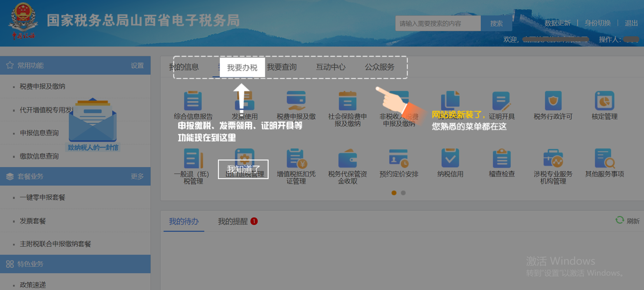Click inside the search input field
The width and height of the screenshot is (644, 290).
[x=438, y=23]
